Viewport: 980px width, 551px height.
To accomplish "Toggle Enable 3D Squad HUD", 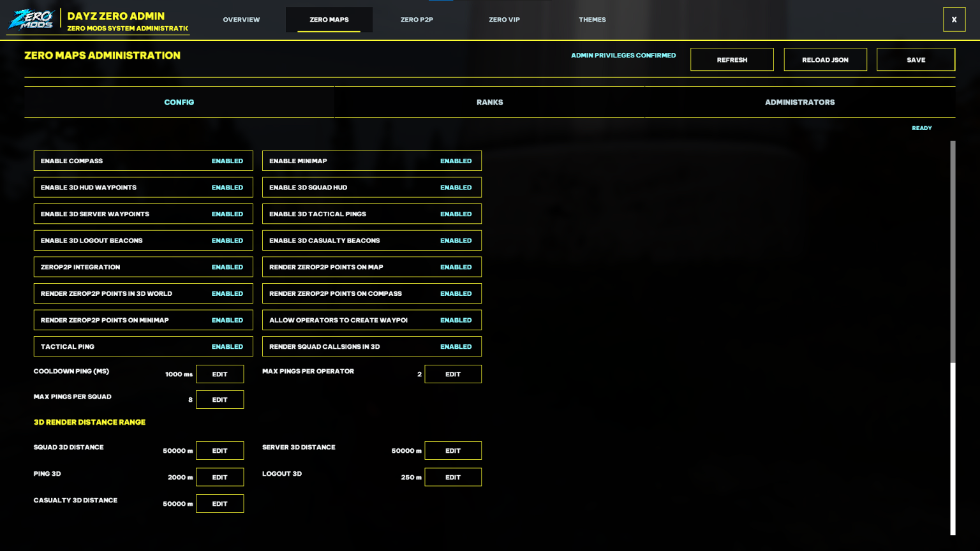I will [372, 187].
